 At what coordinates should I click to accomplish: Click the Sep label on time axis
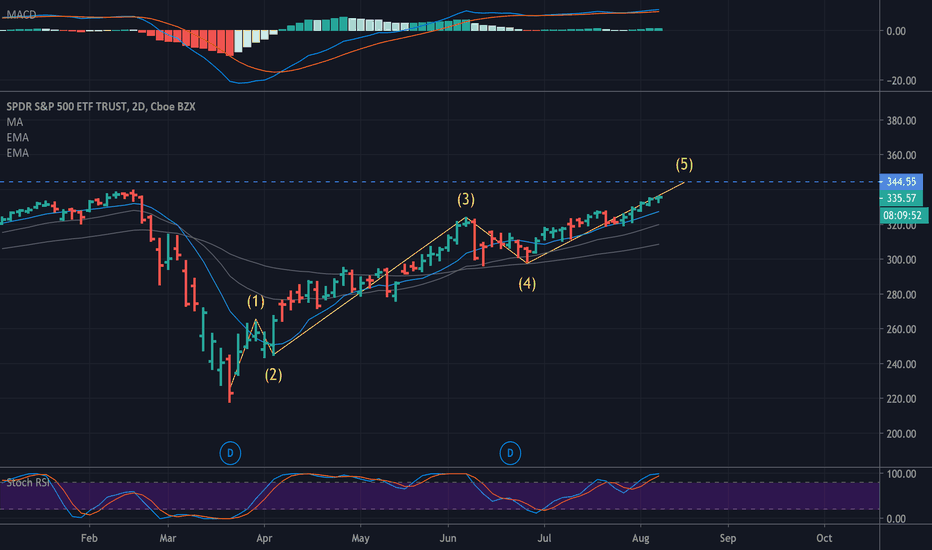728,538
